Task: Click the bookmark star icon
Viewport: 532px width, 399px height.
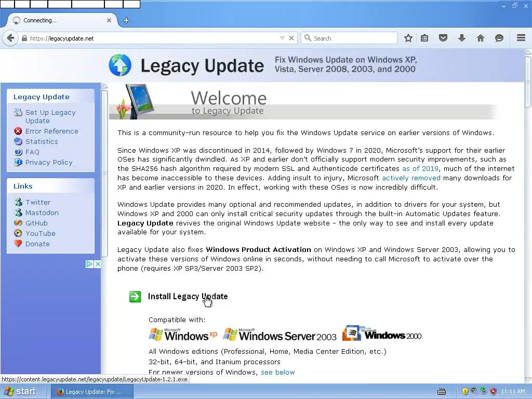Action: [x=408, y=38]
